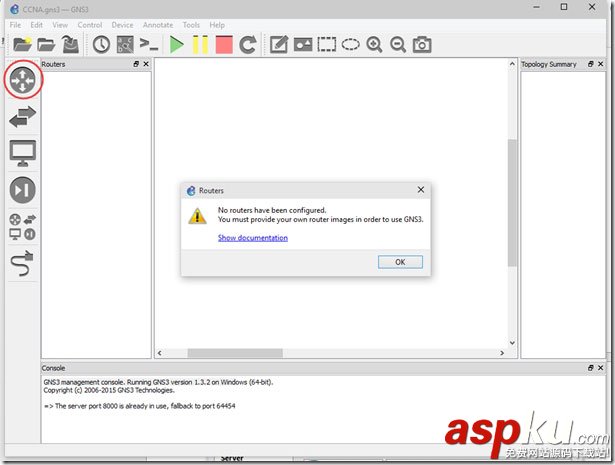This screenshot has height=465, width=615.
Task: Open Show documentation link
Action: point(253,238)
